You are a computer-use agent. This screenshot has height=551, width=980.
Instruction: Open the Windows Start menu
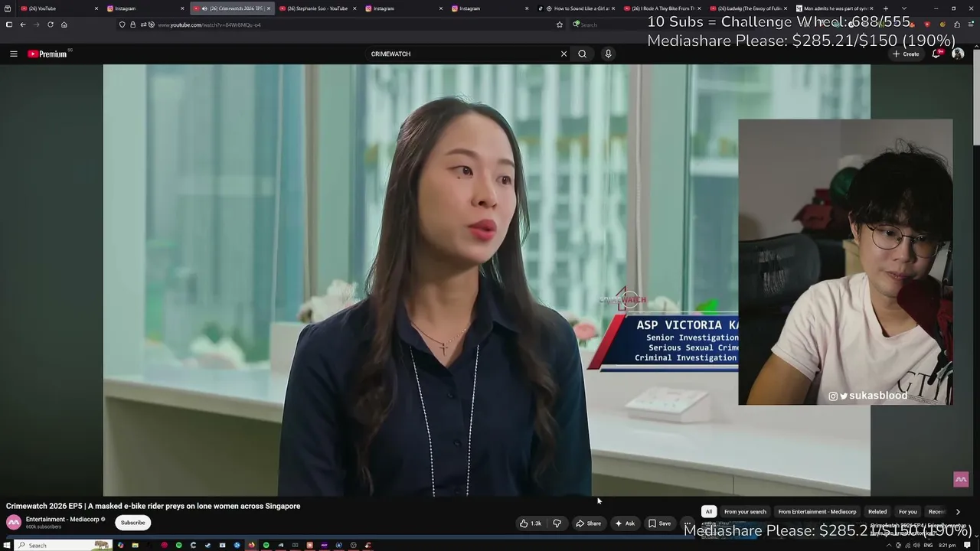point(6,545)
